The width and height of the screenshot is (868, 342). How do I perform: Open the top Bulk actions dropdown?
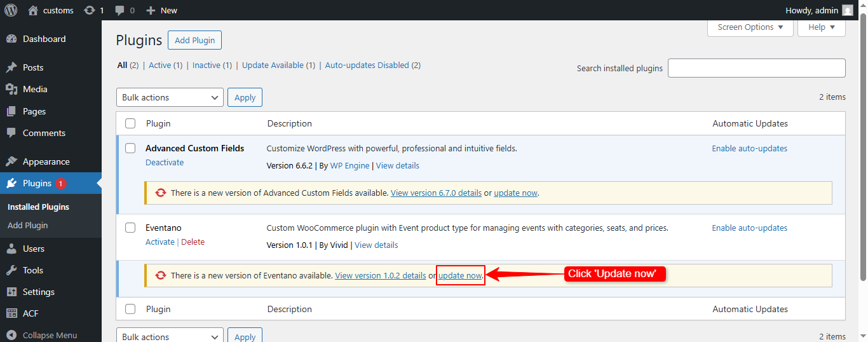tap(170, 97)
